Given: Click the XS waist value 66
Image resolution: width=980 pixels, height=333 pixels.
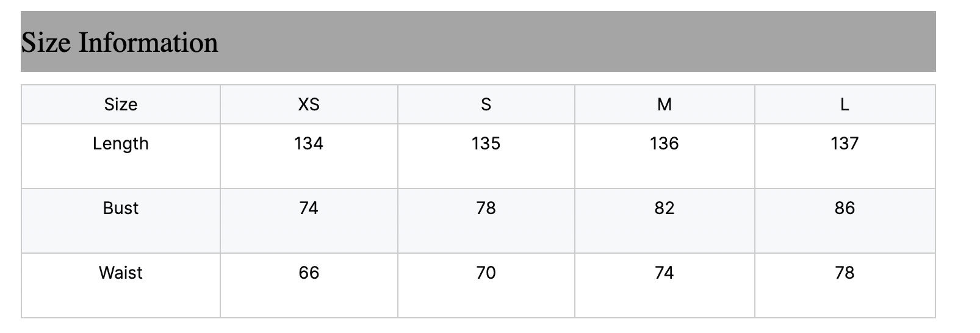Looking at the screenshot, I should [309, 273].
